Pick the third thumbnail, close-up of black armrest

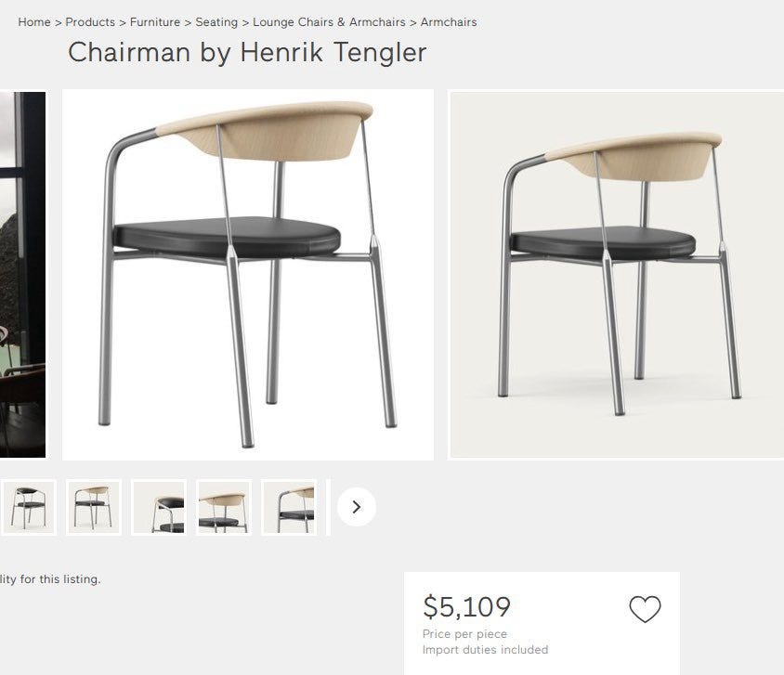[x=159, y=507]
